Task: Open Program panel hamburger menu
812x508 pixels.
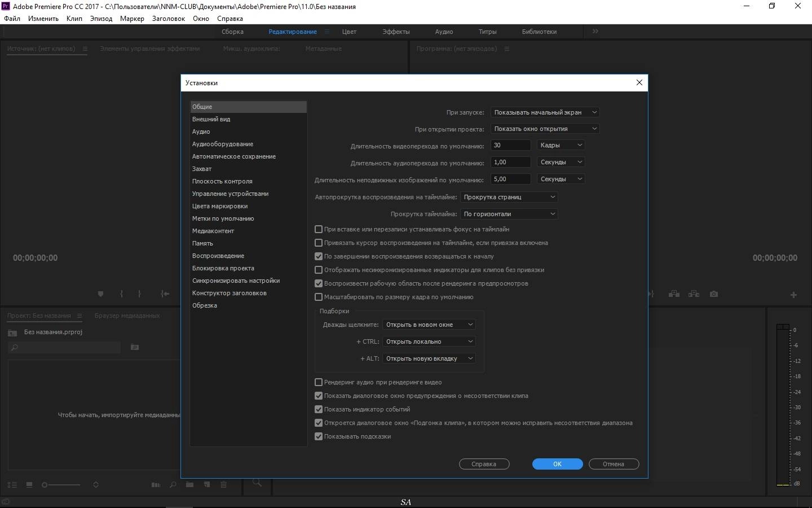Action: point(507,49)
